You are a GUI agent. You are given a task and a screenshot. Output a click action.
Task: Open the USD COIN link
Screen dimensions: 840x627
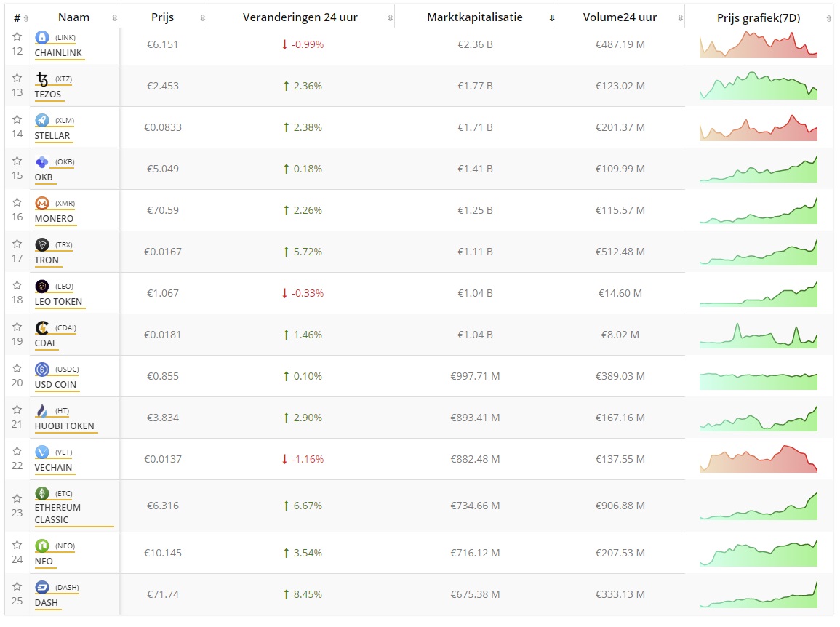point(55,385)
